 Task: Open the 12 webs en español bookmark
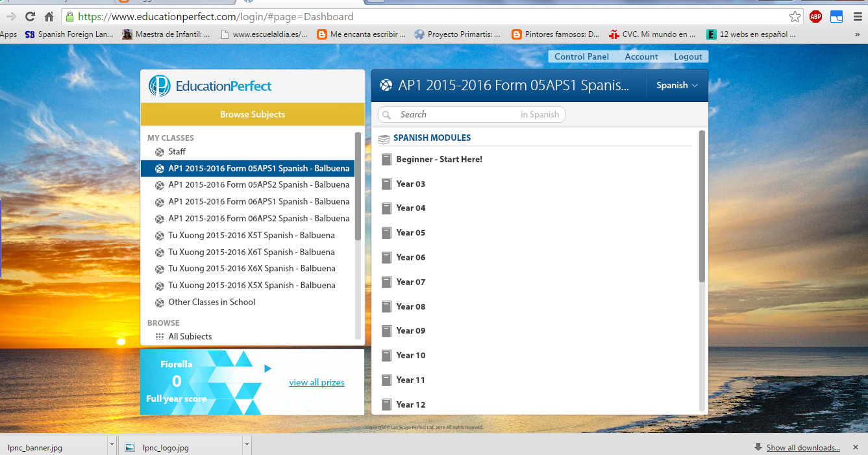click(752, 34)
